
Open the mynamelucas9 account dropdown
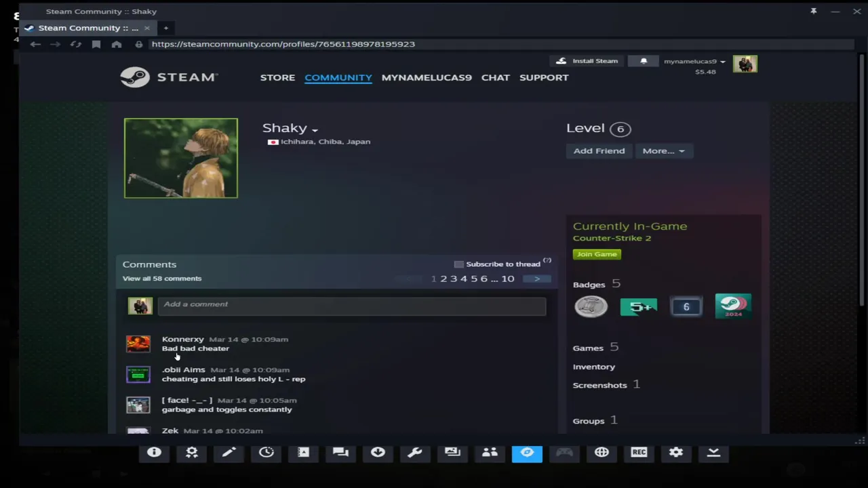(x=694, y=61)
